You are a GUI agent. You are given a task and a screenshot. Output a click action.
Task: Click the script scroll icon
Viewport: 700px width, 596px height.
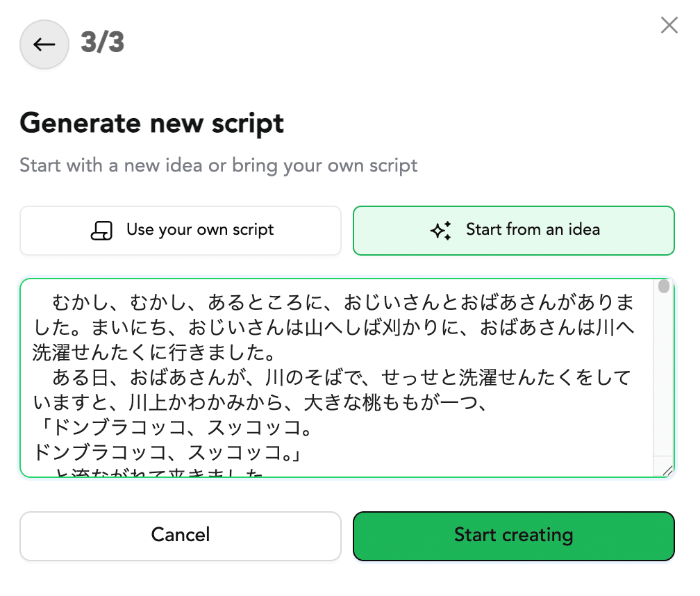[x=102, y=231]
